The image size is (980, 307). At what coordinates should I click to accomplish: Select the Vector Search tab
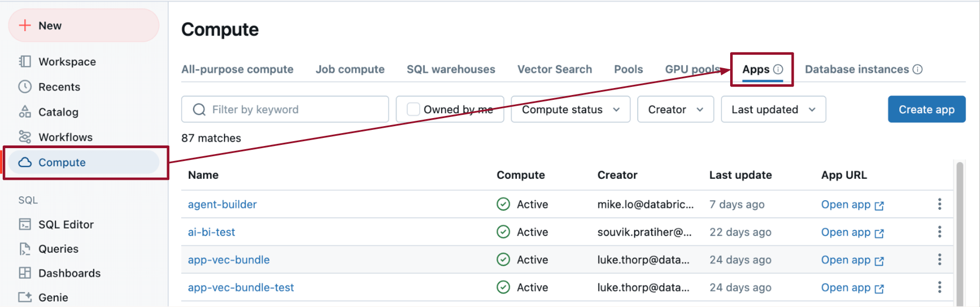tap(554, 69)
